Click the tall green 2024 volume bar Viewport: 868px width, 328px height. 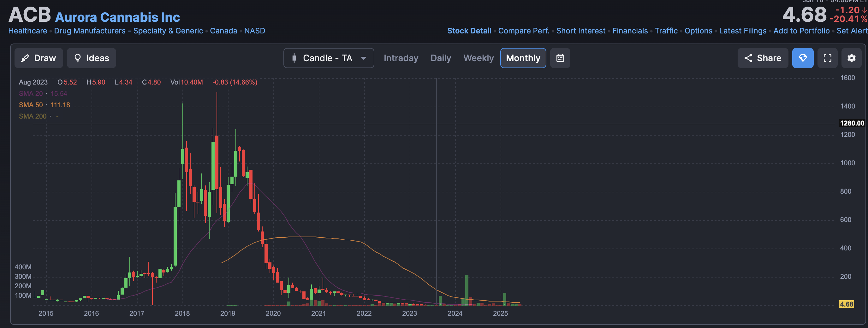coord(467,290)
